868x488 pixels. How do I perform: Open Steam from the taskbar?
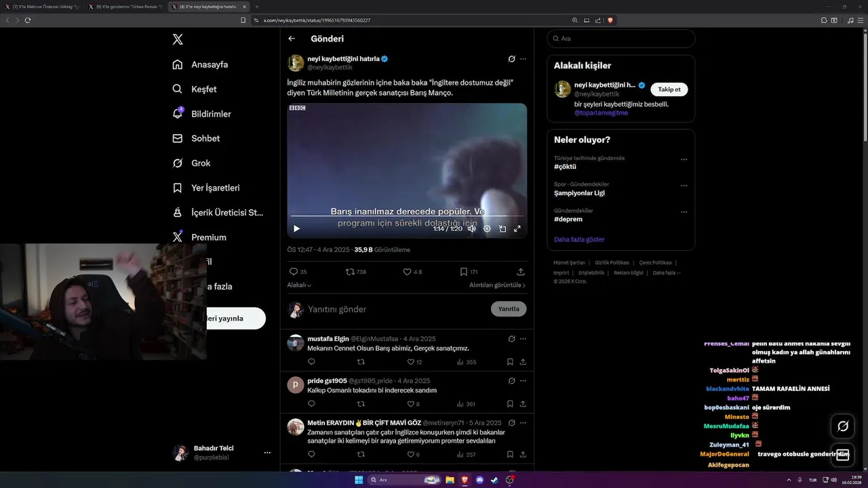pos(494,480)
